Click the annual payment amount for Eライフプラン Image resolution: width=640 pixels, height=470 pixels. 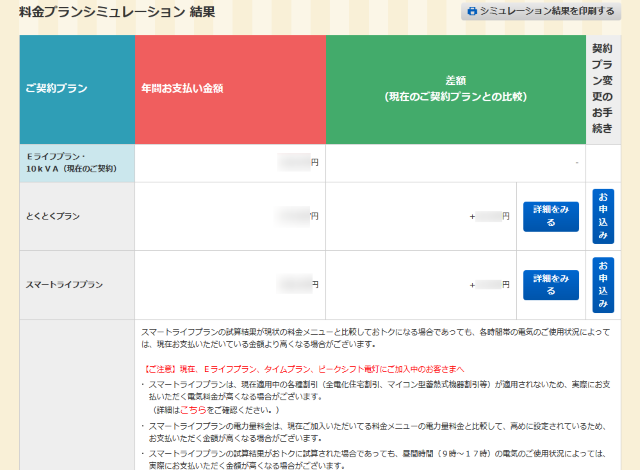click(x=298, y=162)
